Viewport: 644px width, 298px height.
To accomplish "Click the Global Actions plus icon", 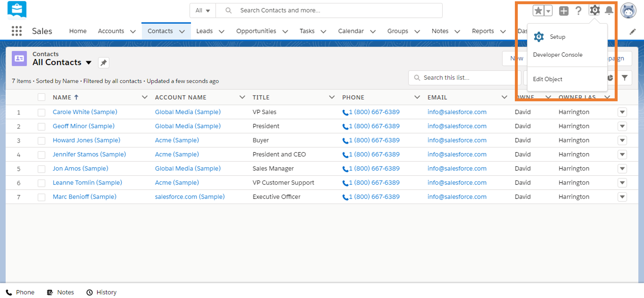I will pyautogui.click(x=563, y=11).
